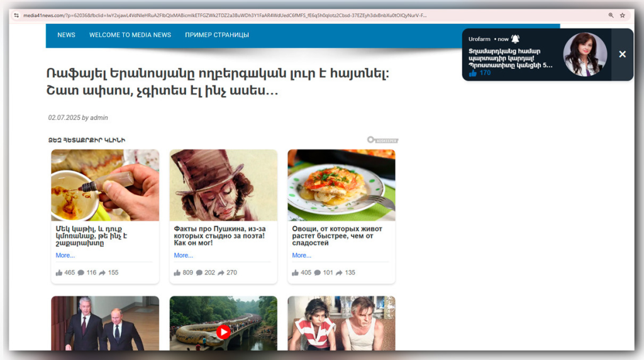Open the woman's portrait in notification
The width and height of the screenshot is (644, 360).
pyautogui.click(x=585, y=54)
